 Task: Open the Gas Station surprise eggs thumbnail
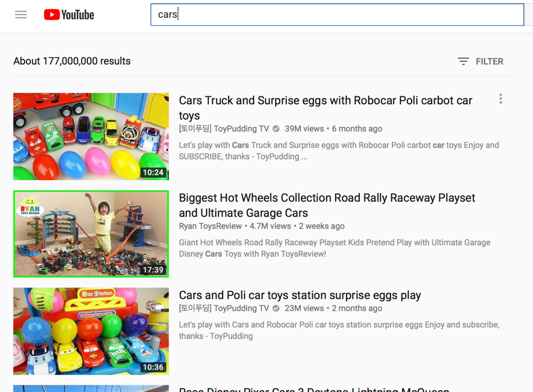coord(91,331)
